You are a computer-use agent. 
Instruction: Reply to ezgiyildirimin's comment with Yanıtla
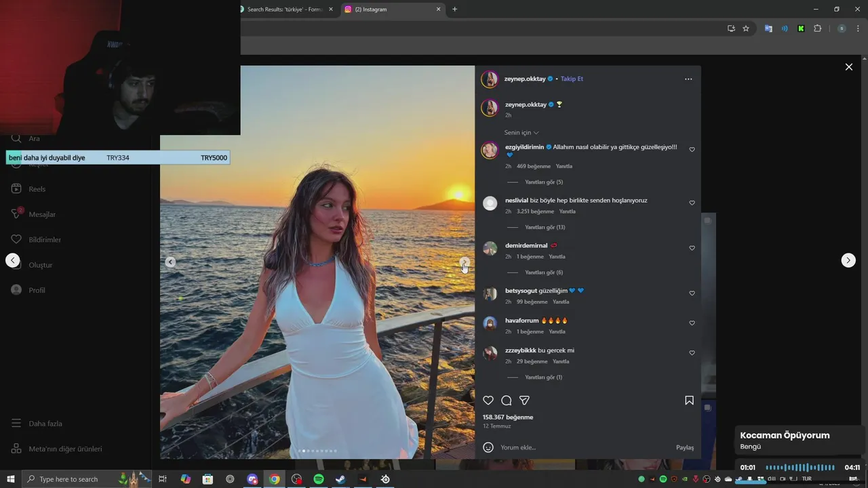click(x=564, y=166)
